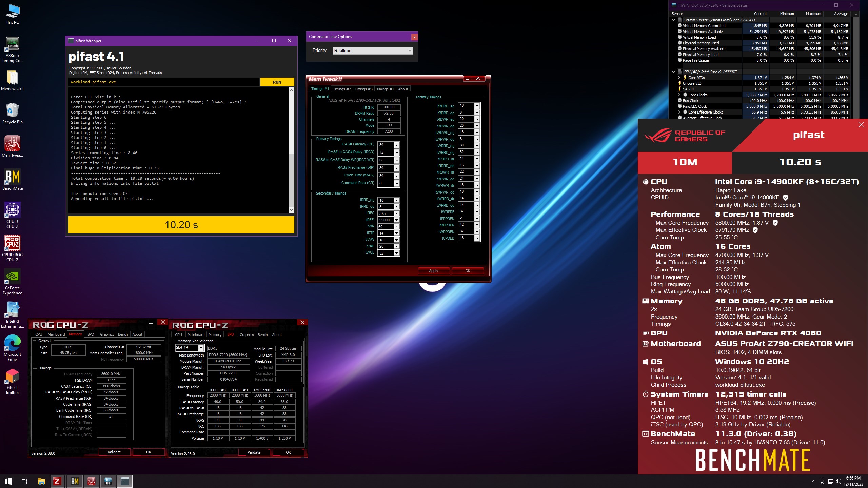Click Apply in Mem TweakIt
The image size is (868, 488).
point(434,271)
